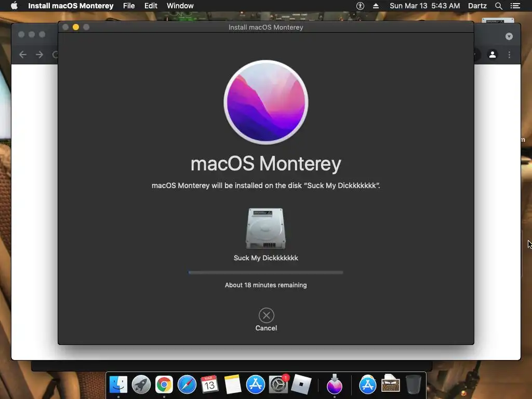Image resolution: width=532 pixels, height=399 pixels.
Task: Open Launchpad from the Dock
Action: (x=141, y=384)
